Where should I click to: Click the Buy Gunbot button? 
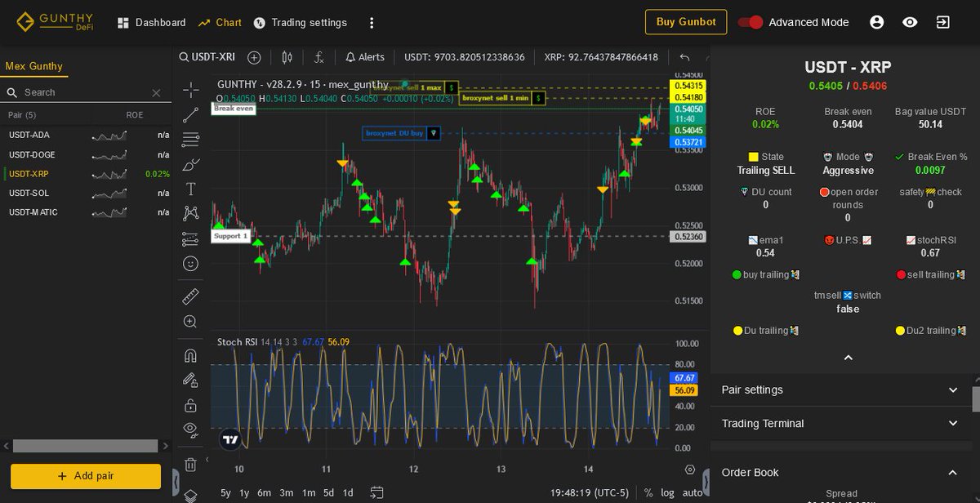pos(686,22)
